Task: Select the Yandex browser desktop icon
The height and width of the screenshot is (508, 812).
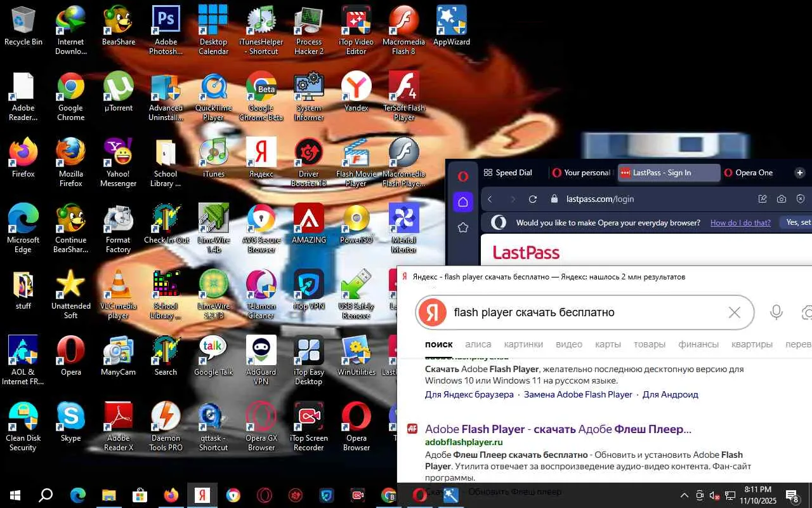Action: [357, 93]
